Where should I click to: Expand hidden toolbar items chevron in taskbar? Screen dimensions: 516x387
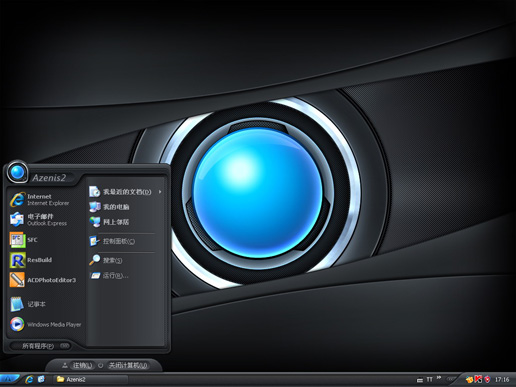pyautogui.click(x=439, y=378)
